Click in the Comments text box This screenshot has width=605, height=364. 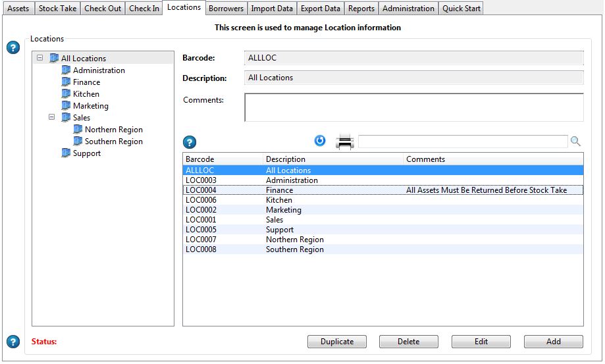tap(413, 107)
